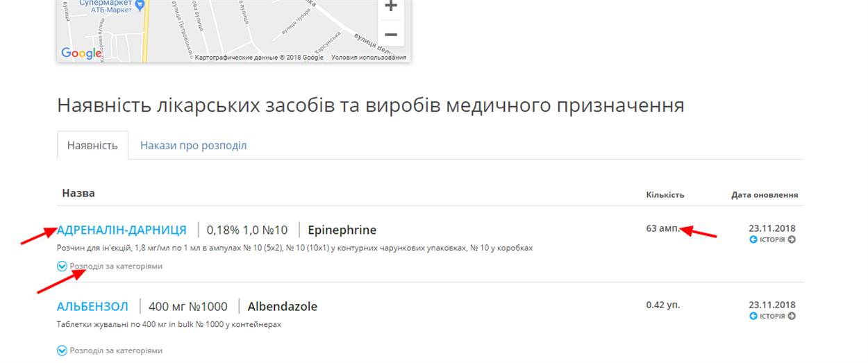The height and width of the screenshot is (363, 868).
Task: Click the АТБ-Маркет shopping cart map pin
Action: 140,6
